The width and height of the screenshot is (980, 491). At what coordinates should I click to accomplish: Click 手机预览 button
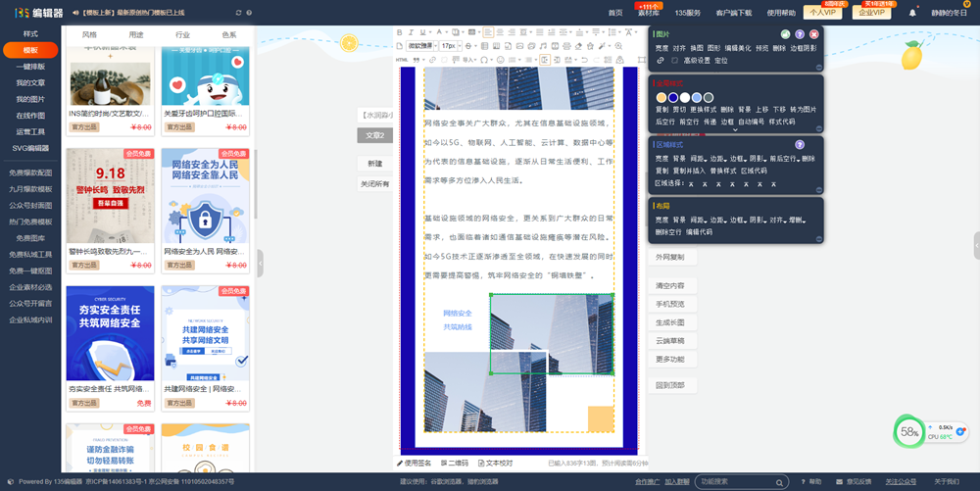[670, 304]
